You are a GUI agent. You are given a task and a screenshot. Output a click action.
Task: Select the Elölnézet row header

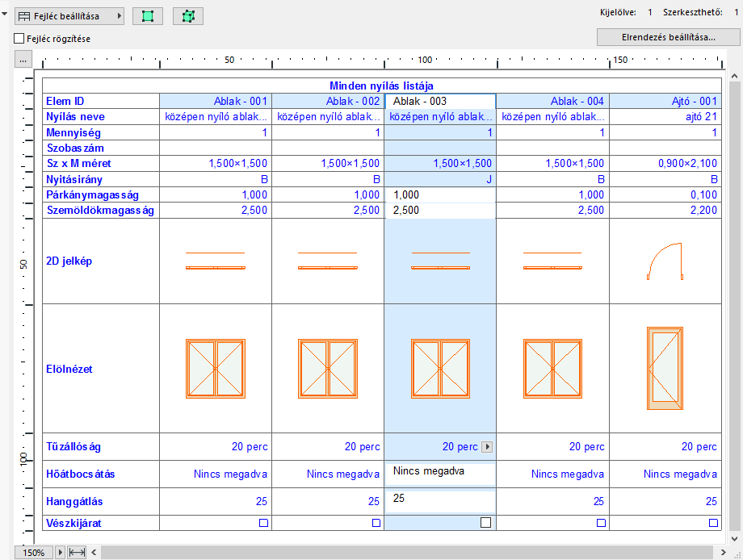(x=101, y=369)
